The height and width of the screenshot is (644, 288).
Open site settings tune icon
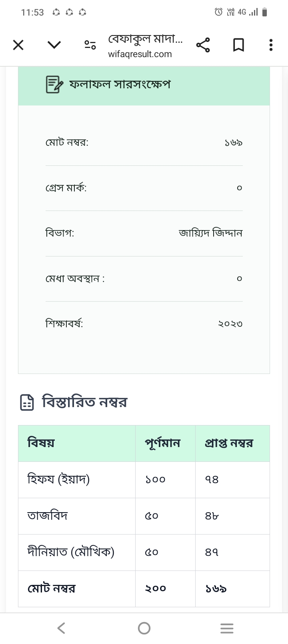(x=90, y=45)
